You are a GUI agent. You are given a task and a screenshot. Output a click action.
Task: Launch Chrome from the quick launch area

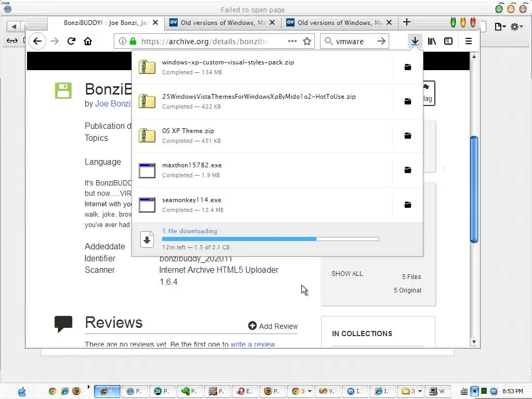(x=52, y=391)
